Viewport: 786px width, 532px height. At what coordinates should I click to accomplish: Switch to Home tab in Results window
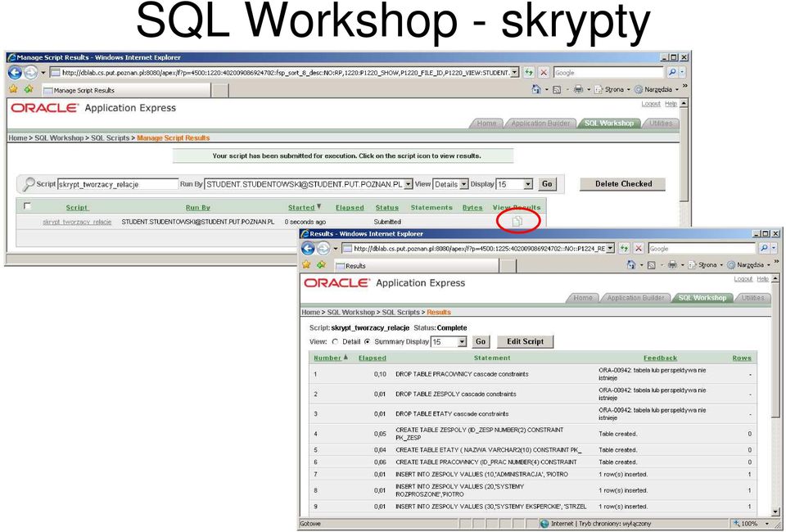[582, 298]
